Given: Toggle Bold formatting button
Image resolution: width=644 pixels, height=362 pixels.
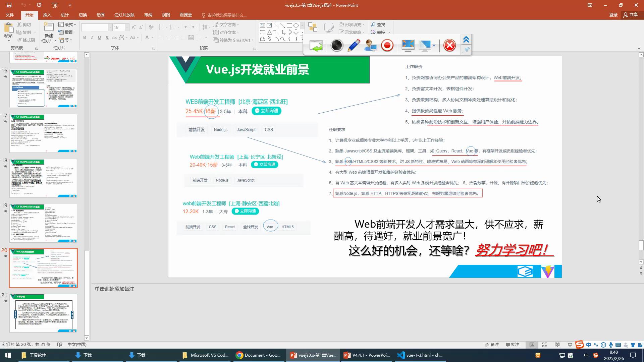Looking at the screenshot, I should point(85,38).
